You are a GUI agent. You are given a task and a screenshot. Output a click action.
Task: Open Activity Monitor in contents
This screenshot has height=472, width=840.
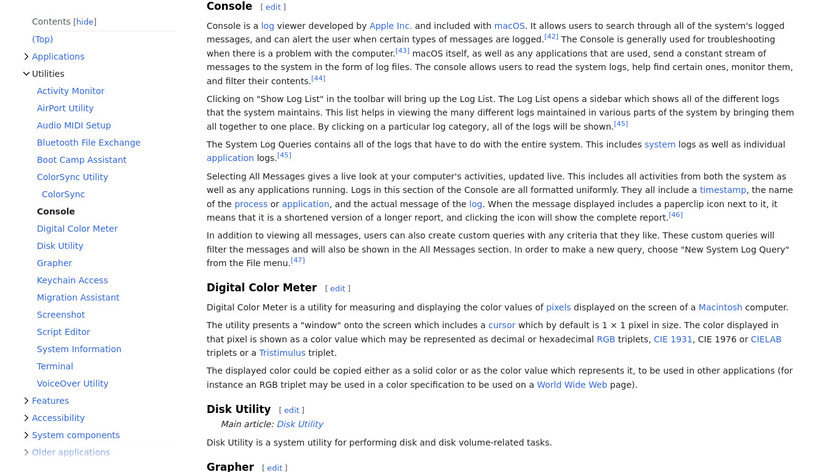70,91
